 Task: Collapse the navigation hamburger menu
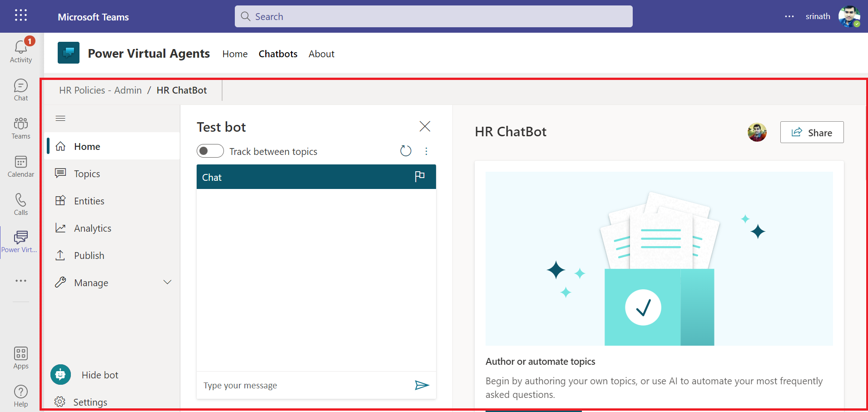60,119
